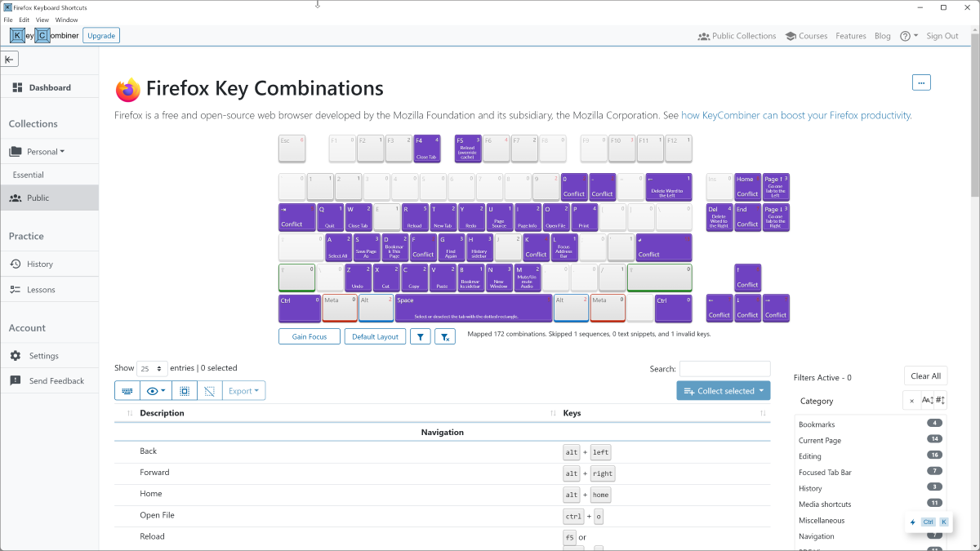The image size is (980, 551).
Task: Click the Q Quit key
Action: click(x=330, y=218)
